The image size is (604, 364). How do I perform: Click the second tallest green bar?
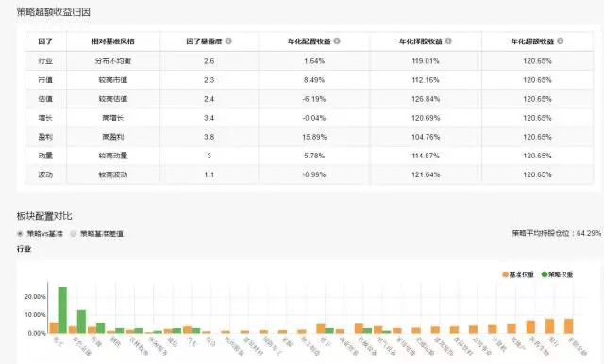click(81, 322)
